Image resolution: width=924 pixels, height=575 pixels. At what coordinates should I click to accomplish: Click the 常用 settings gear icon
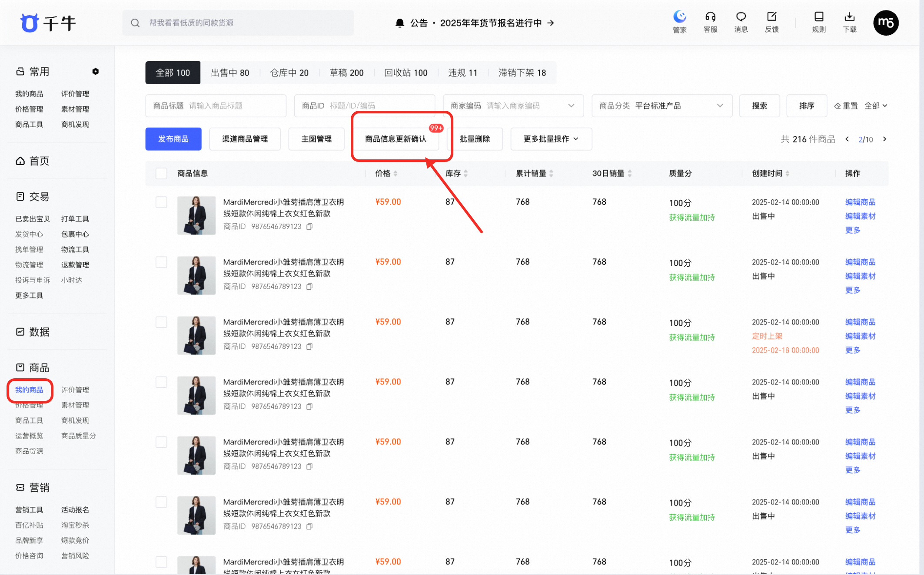coord(96,72)
